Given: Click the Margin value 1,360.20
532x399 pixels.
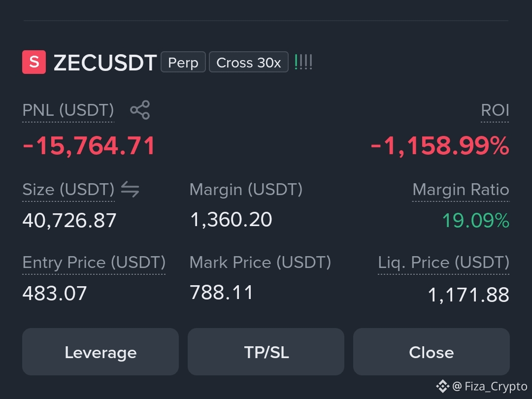Looking at the screenshot, I should click(232, 220).
